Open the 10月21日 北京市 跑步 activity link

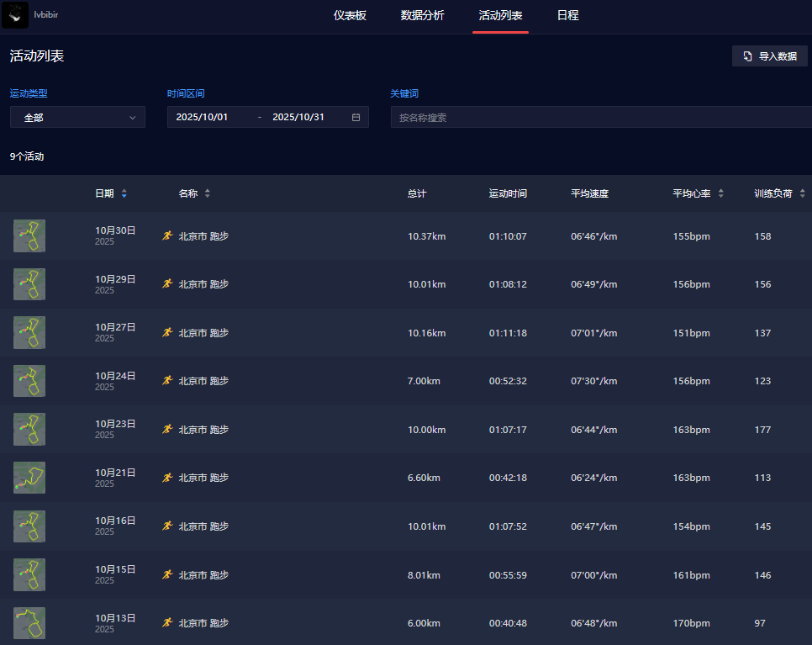(203, 478)
